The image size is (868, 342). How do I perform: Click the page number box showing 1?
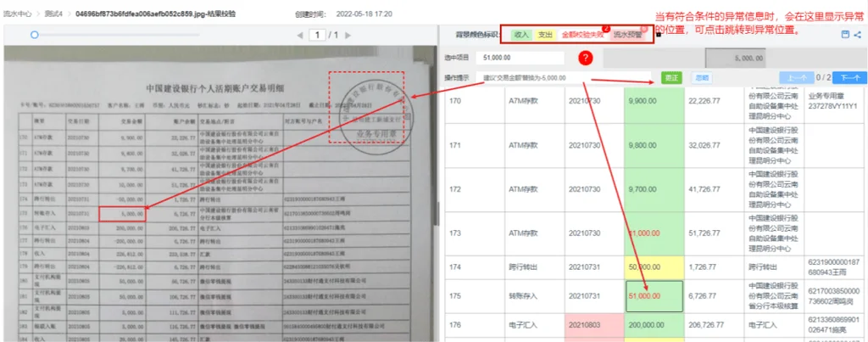point(317,35)
